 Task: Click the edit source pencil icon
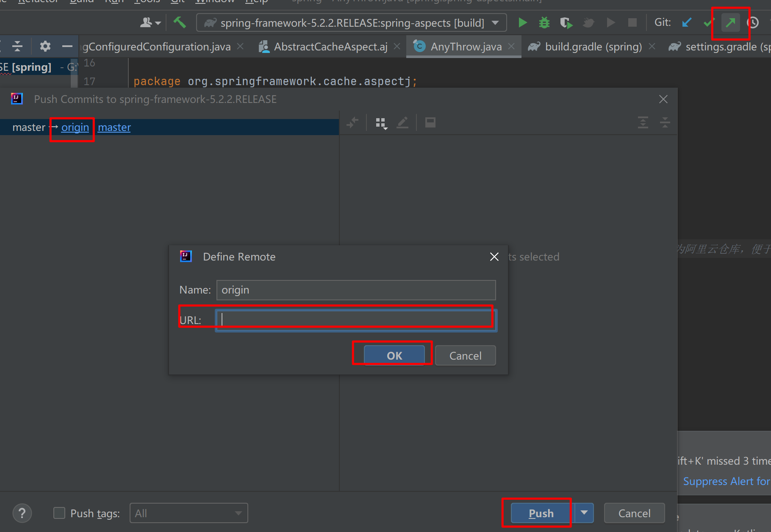[x=402, y=123]
